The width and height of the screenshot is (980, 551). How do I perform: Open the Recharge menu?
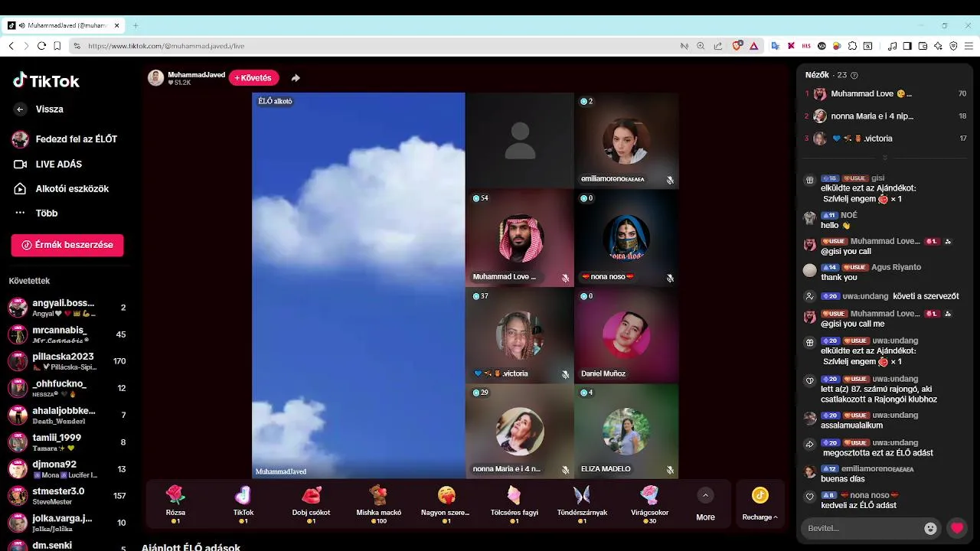(x=760, y=504)
